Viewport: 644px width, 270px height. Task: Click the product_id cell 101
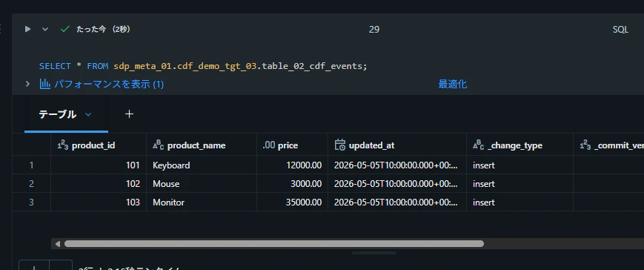pos(99,165)
